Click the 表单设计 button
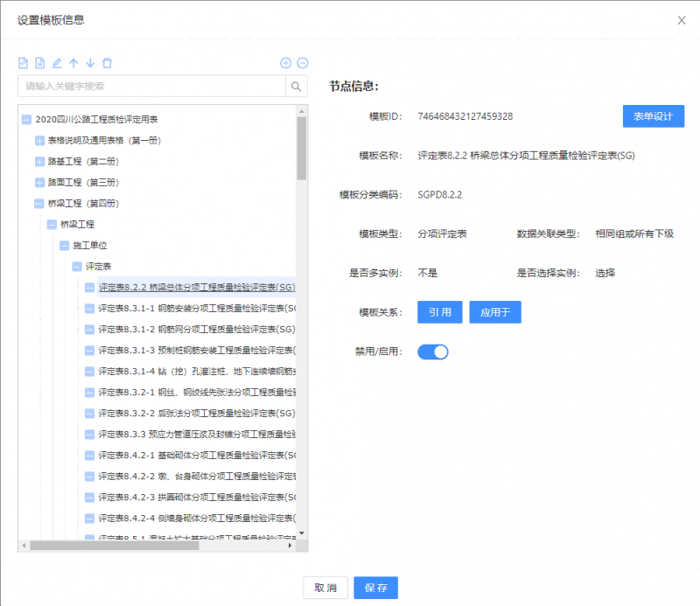 [x=653, y=116]
